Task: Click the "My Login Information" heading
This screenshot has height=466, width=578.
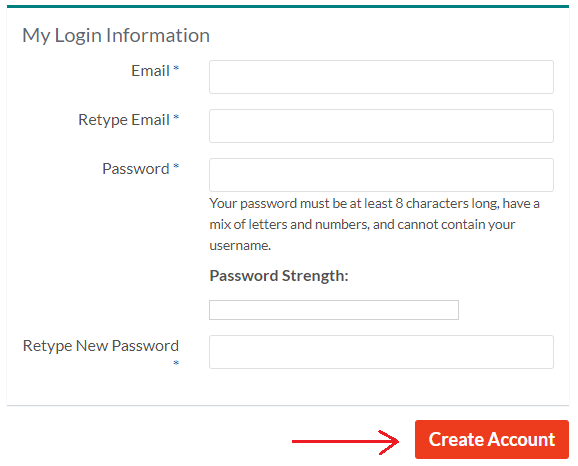Action: tap(116, 36)
